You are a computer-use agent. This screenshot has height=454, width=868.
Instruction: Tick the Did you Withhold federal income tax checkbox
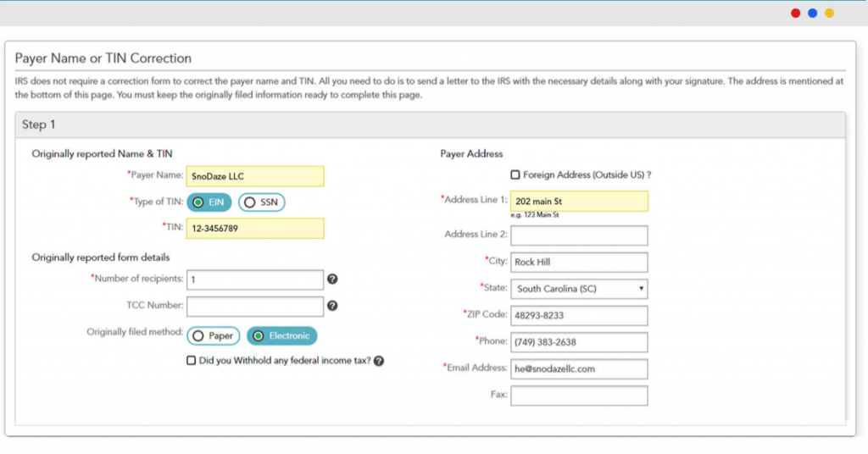coord(191,361)
